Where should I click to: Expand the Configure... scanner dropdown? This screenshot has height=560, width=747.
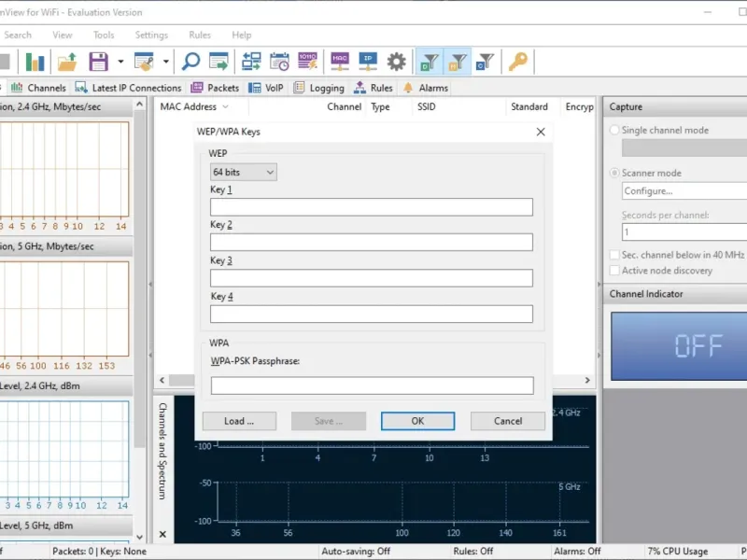[684, 191]
